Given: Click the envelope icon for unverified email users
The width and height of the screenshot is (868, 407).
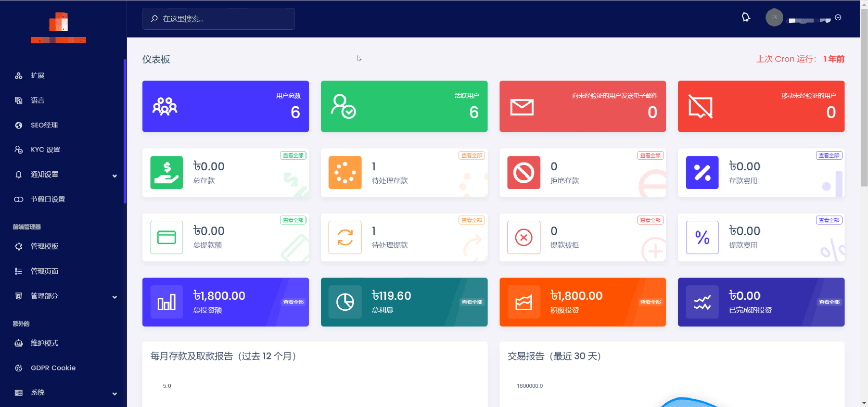Looking at the screenshot, I should point(522,107).
